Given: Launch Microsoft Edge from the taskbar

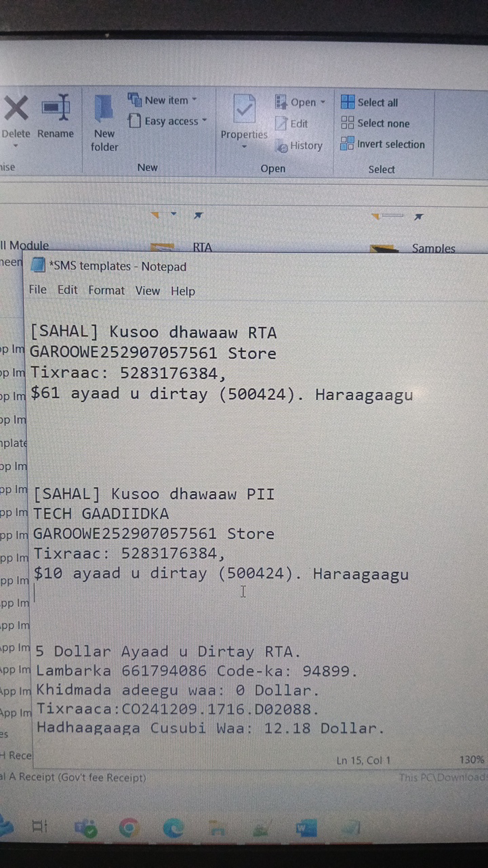Looking at the screenshot, I should pos(174,827).
